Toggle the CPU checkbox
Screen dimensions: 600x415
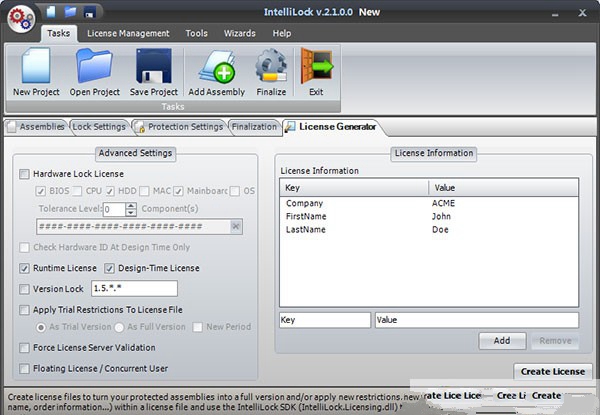click(x=77, y=191)
